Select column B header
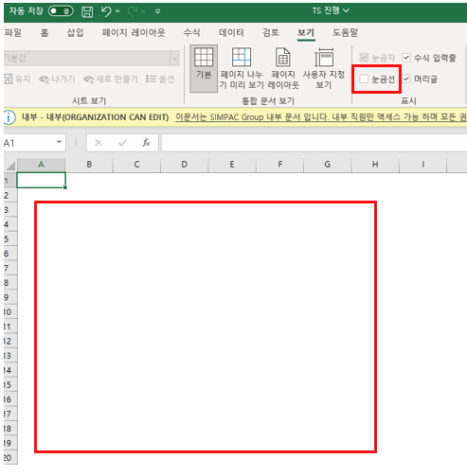The height and width of the screenshot is (476, 467). (89, 165)
